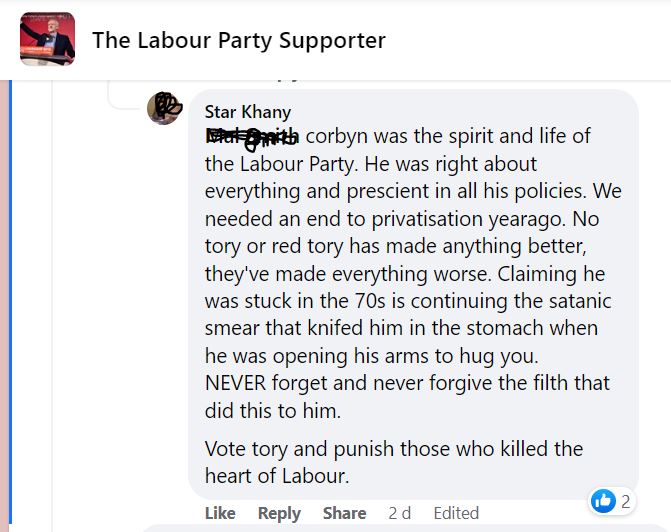Image resolution: width=671 pixels, height=532 pixels.
Task: Click the "Vote tory and punish" paragraph
Action: (x=393, y=462)
